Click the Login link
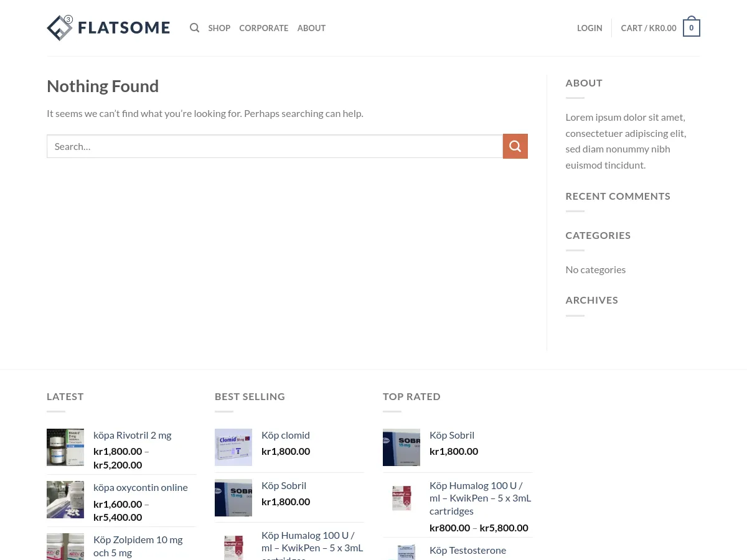The height and width of the screenshot is (560, 747). tap(590, 28)
